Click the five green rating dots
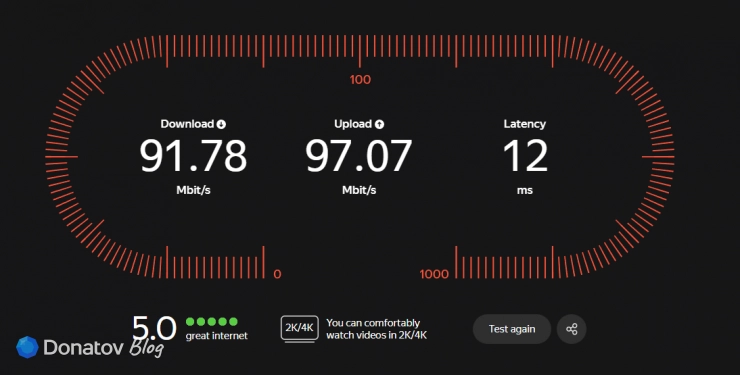740x375 pixels. (x=211, y=322)
